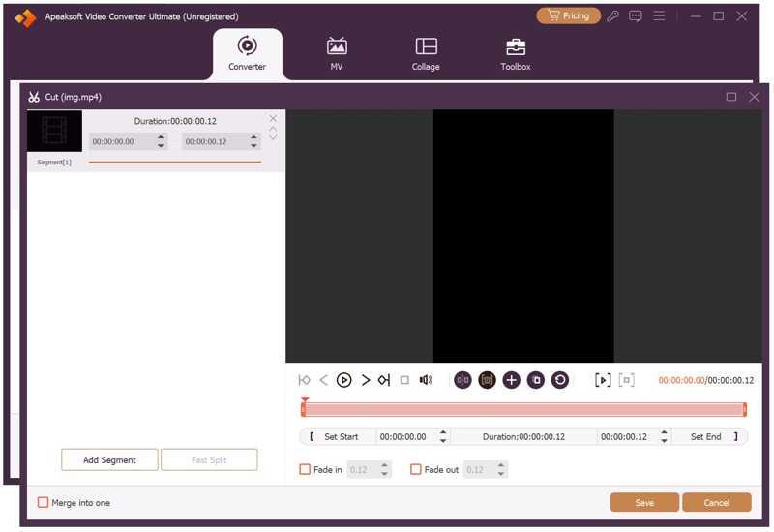Decrease Segment 1 end time in list
774x532 pixels.
[253, 146]
